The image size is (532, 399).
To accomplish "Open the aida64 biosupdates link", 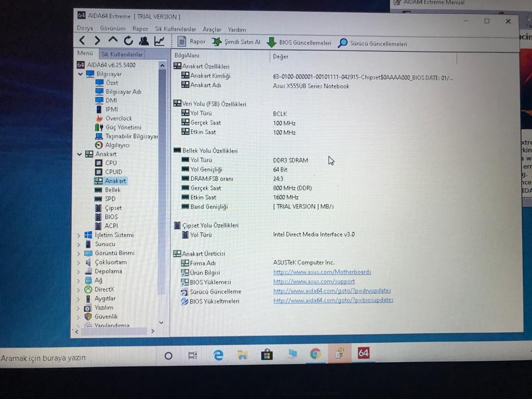I will 334,300.
